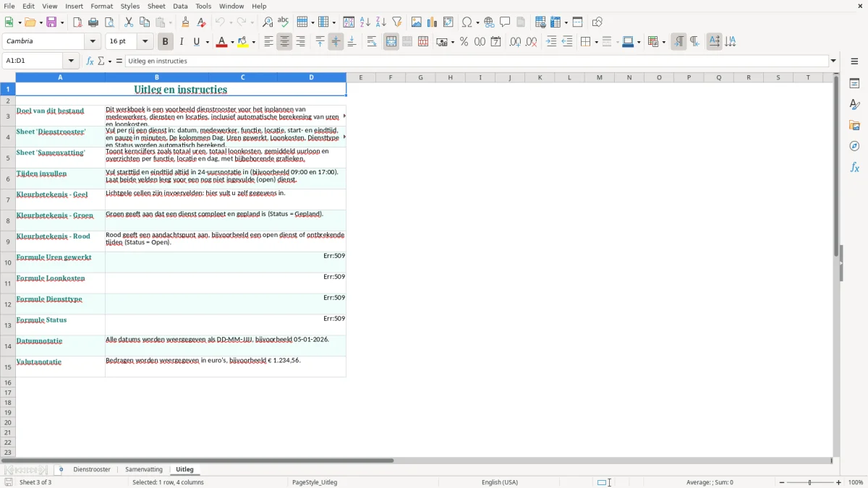Click the Print icon
Viewport: 868px width, 488px height.
[x=93, y=22]
